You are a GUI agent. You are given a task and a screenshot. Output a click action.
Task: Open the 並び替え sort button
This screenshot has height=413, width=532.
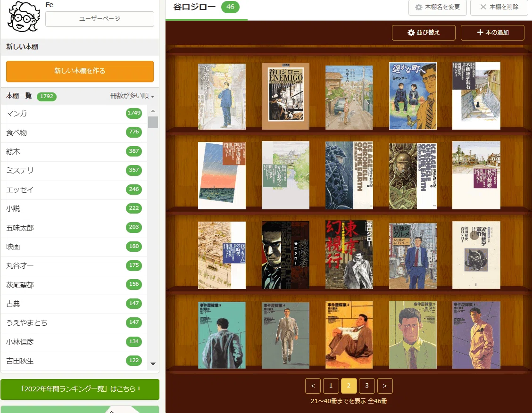[x=424, y=33]
